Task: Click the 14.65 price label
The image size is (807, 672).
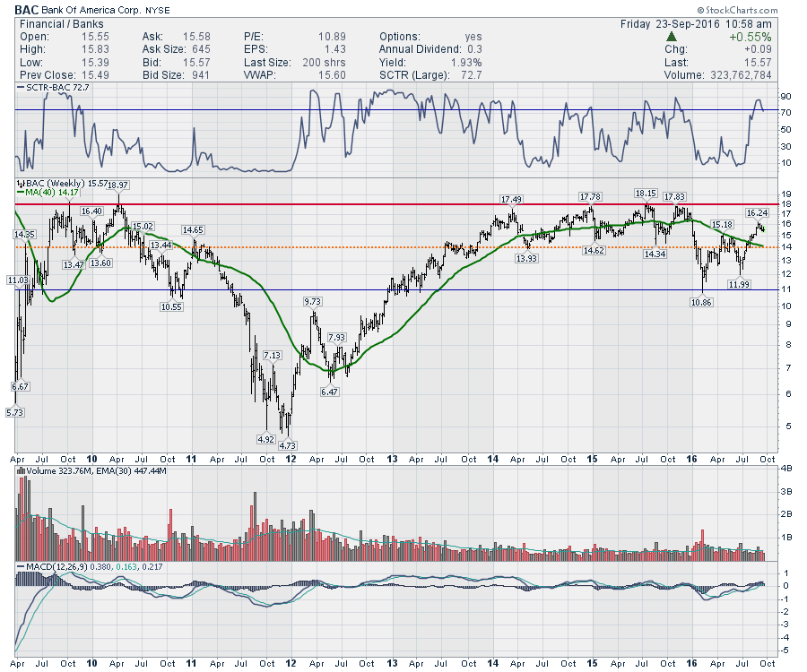Action: (x=193, y=230)
